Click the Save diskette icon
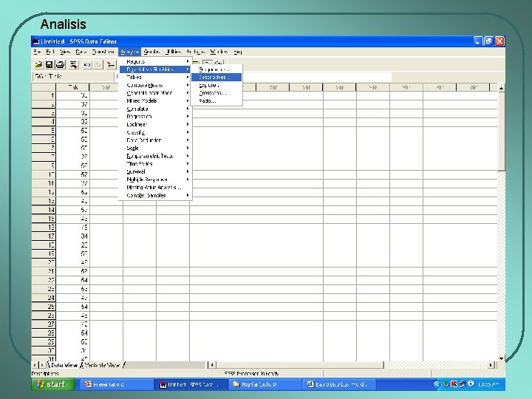532x399 pixels. tap(50, 64)
